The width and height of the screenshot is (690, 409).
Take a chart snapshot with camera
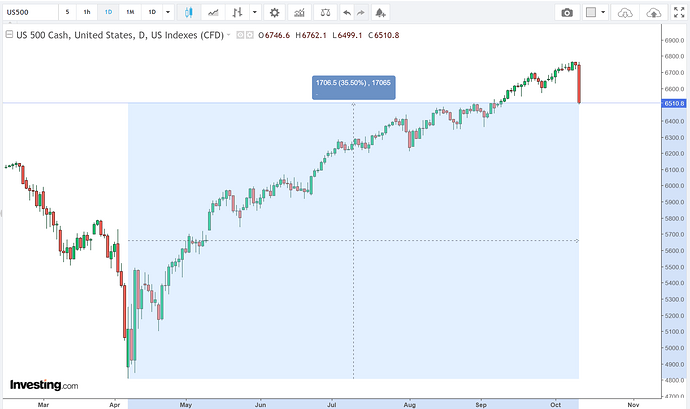pyautogui.click(x=567, y=12)
